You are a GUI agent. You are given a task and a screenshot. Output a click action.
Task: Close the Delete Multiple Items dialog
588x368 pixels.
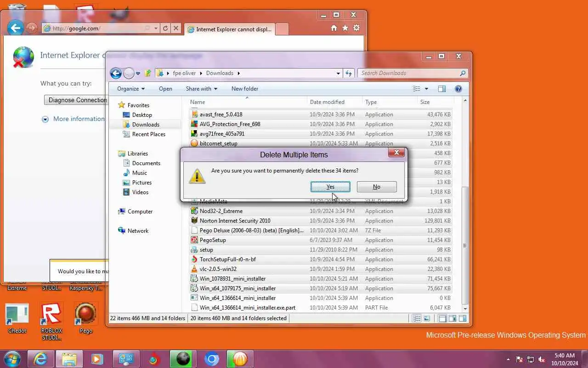click(x=396, y=152)
